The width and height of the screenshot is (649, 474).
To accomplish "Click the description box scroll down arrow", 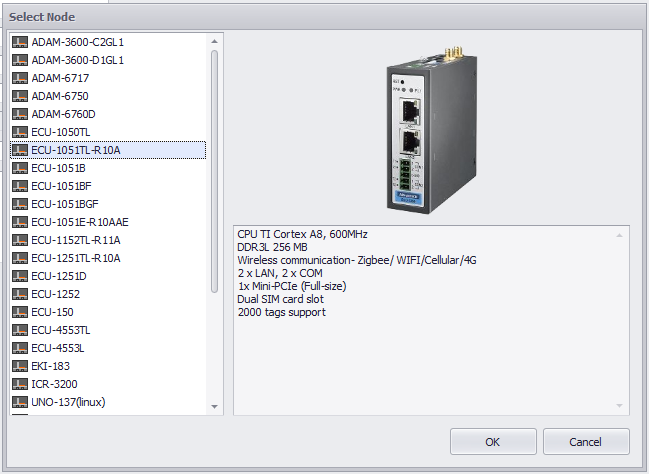I will [x=619, y=406].
